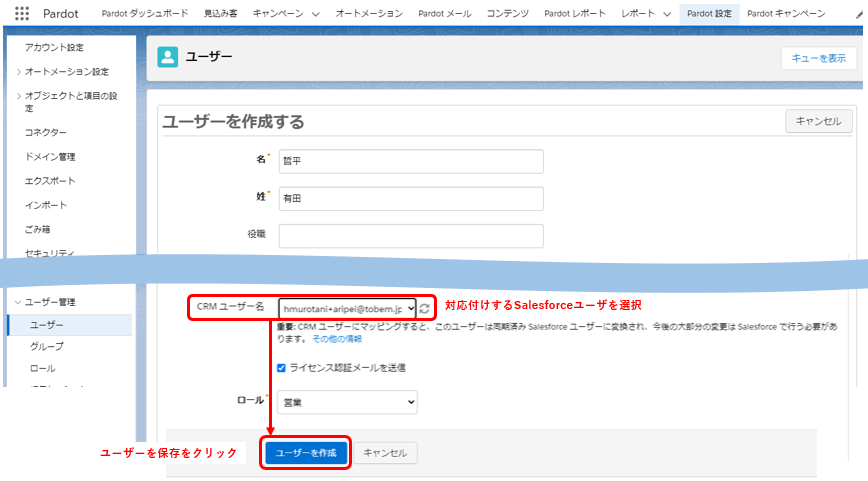Click the 姓 input field

(411, 199)
